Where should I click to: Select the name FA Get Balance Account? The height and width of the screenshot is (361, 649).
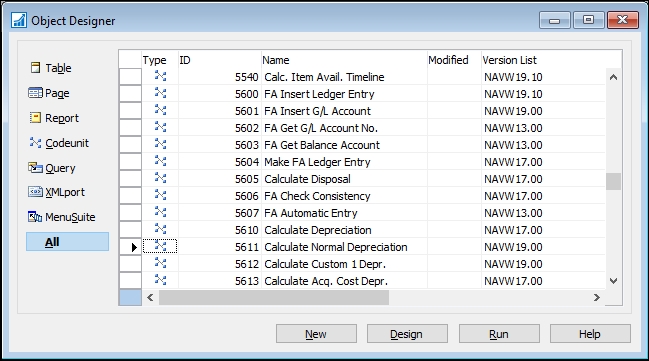pos(322,145)
